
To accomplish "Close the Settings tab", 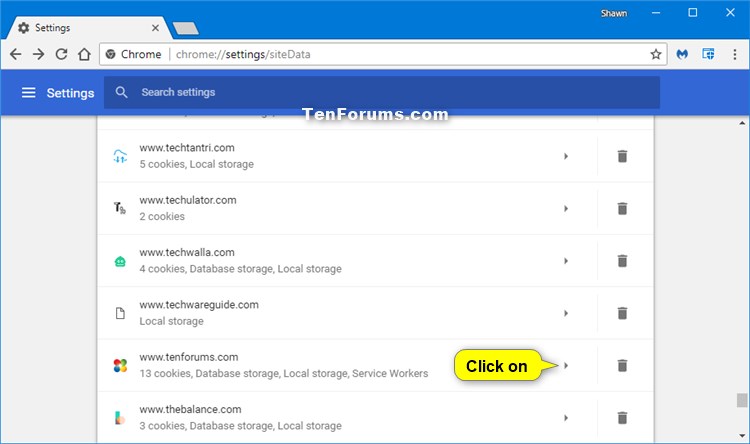I will coord(155,28).
